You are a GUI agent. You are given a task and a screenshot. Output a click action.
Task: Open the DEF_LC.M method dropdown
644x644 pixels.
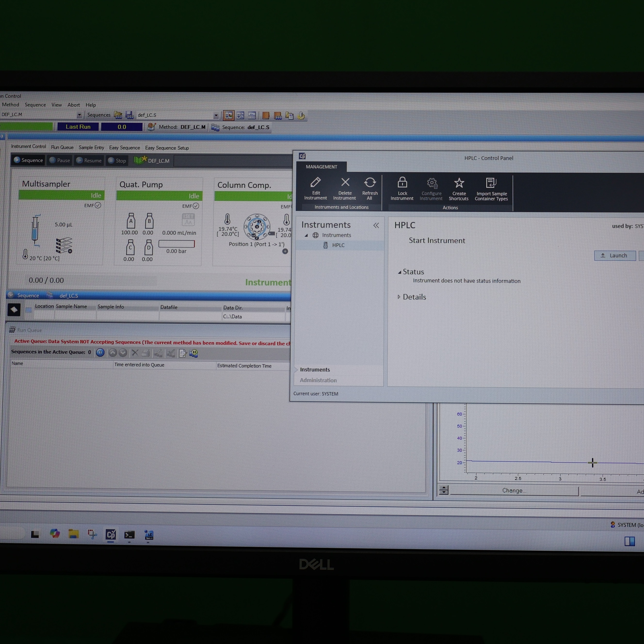(79, 115)
